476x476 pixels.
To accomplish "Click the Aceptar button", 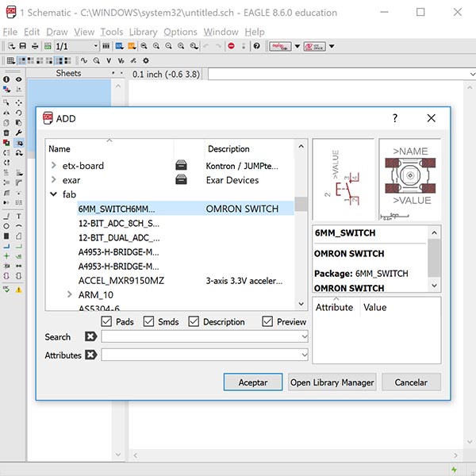I will pos(253,382).
